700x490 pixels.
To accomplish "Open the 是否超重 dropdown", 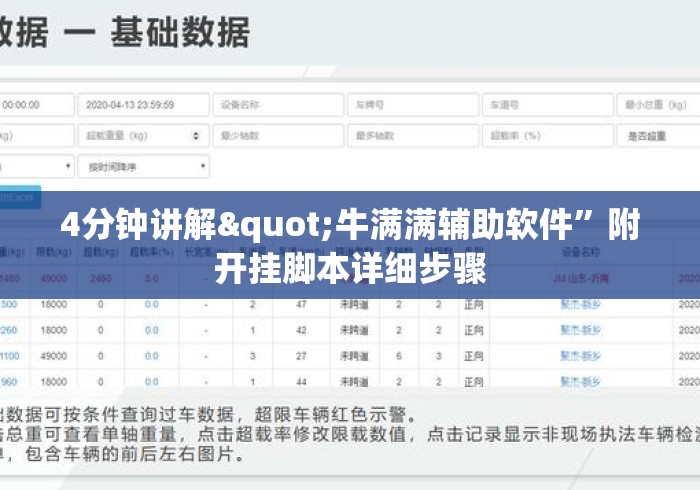I will [x=658, y=136].
